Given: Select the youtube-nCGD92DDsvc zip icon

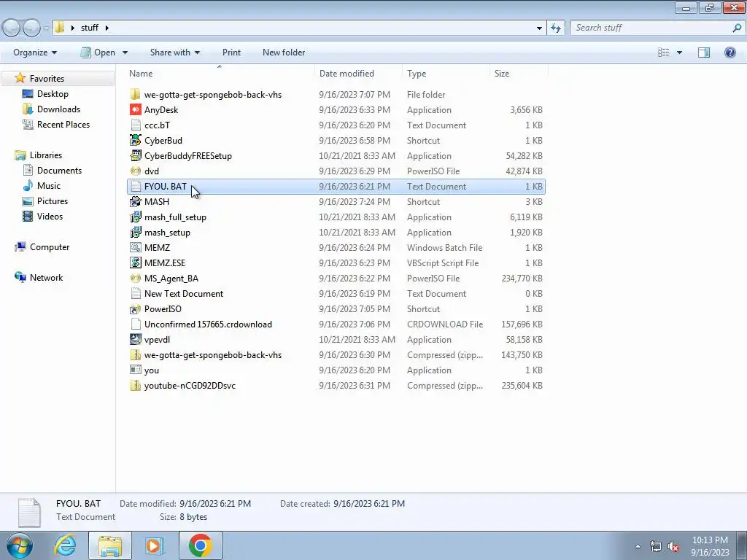Looking at the screenshot, I should pos(135,386).
